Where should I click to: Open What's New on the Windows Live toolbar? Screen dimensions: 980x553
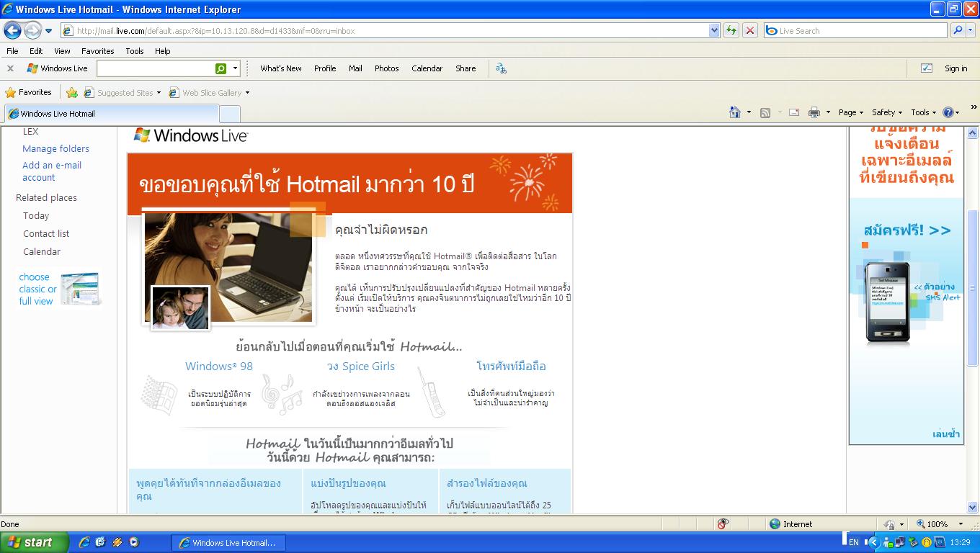click(x=281, y=68)
